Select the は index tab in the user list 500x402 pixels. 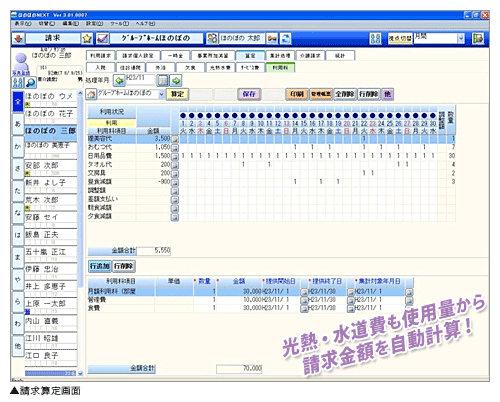click(18, 235)
